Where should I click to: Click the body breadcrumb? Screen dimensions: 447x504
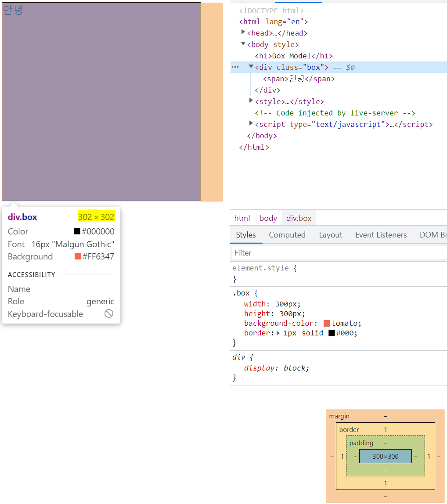click(x=268, y=218)
